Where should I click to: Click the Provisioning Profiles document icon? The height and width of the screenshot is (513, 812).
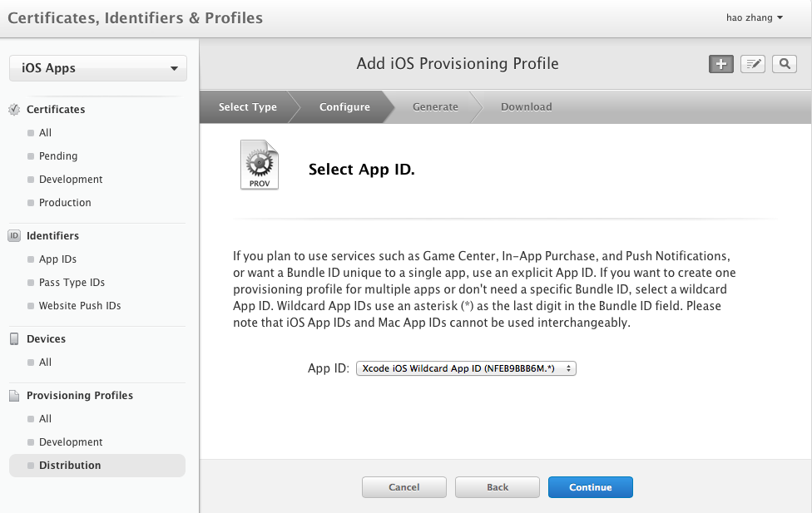click(14, 396)
